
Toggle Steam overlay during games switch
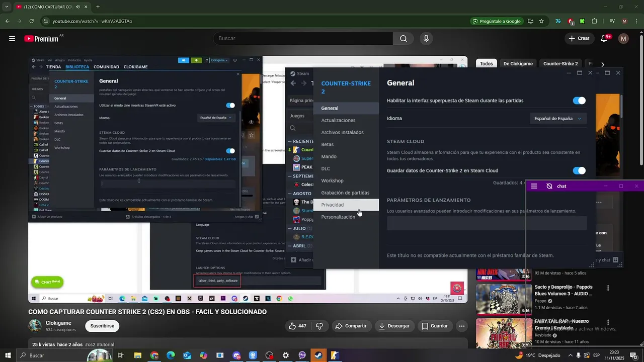(579, 101)
